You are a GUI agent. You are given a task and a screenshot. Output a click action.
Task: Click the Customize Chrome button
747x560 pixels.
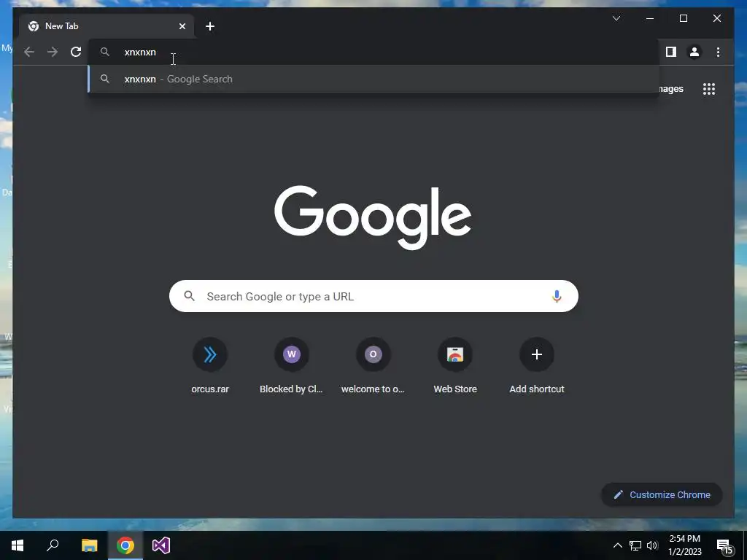(x=662, y=495)
